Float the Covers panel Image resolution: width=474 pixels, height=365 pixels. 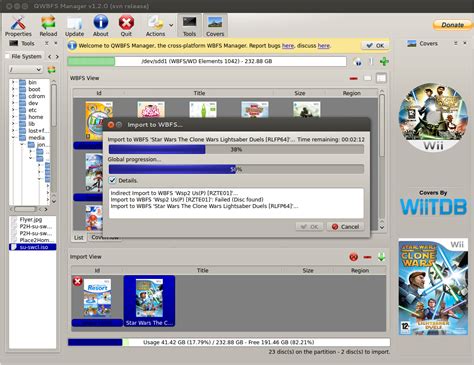tap(456, 43)
